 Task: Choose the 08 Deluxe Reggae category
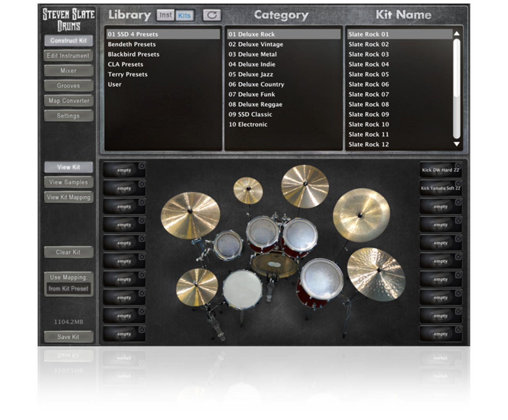[283, 104]
